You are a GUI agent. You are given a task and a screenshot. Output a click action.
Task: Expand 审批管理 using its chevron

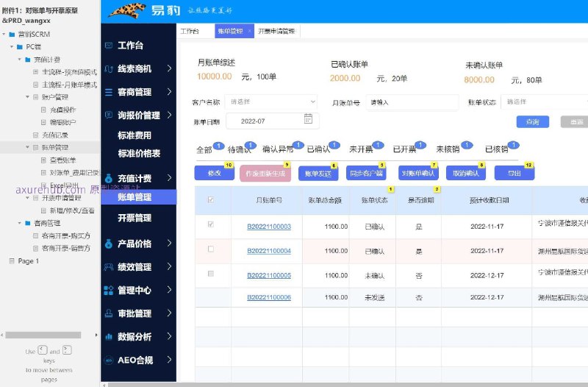pos(169,313)
